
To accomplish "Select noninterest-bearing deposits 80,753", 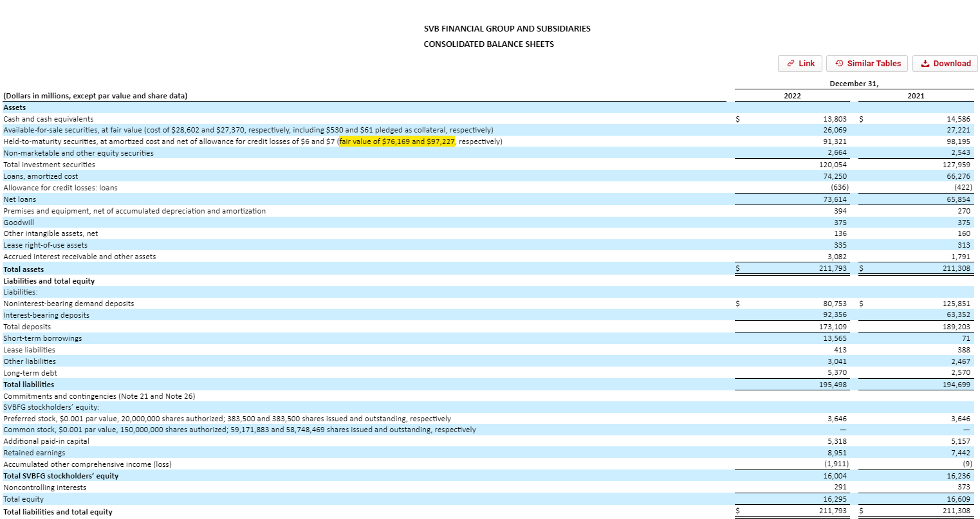I will [x=835, y=304].
